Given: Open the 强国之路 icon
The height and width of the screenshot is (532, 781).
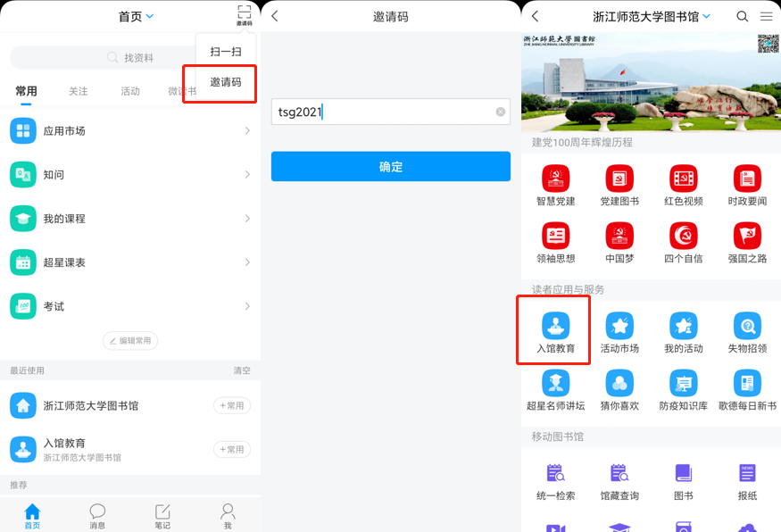Looking at the screenshot, I should pyautogui.click(x=747, y=236).
